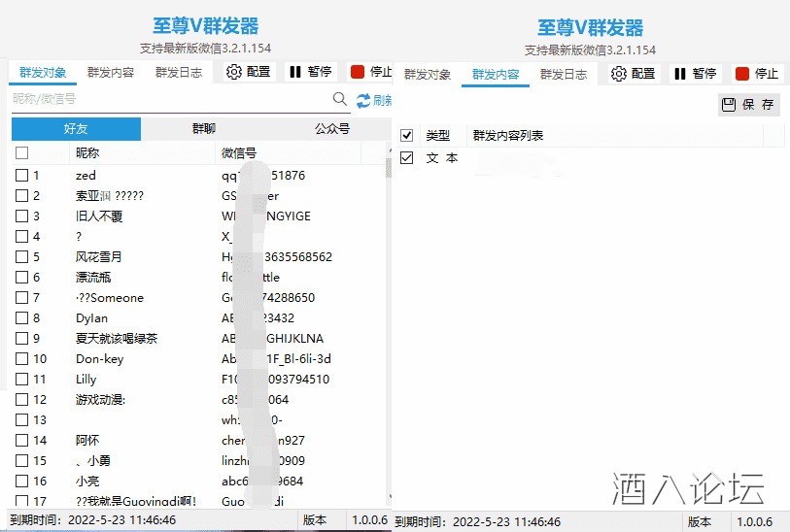Click the 文本 type cell
790x532 pixels.
click(x=442, y=158)
